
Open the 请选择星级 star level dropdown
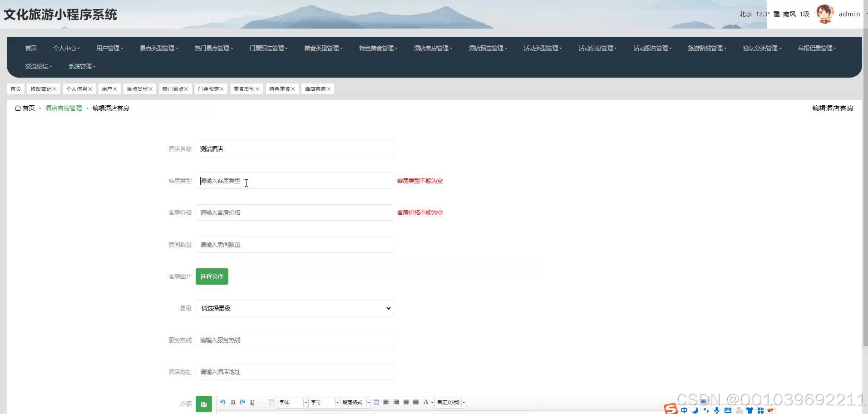pos(294,308)
